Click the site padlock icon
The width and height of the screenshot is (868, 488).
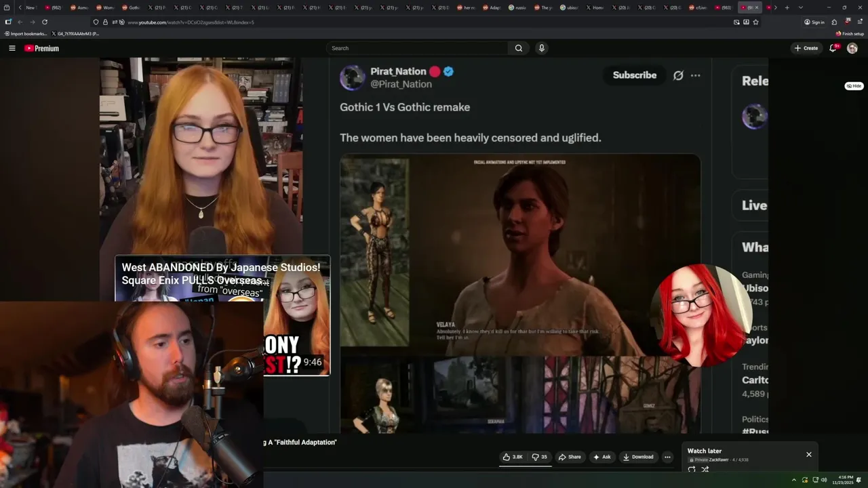[105, 22]
